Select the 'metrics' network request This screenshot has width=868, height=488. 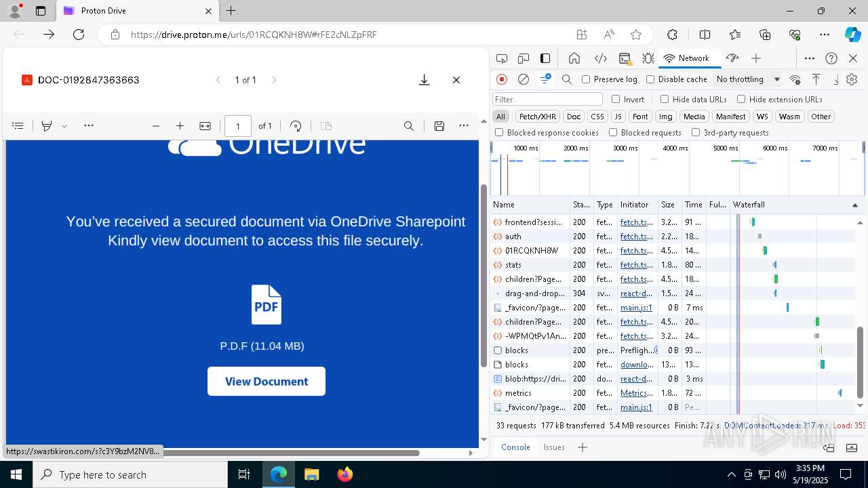tap(518, 393)
